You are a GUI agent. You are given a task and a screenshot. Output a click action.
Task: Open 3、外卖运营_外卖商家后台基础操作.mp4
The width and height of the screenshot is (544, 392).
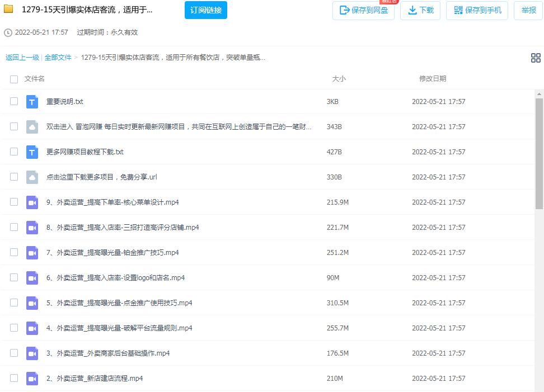[x=108, y=353]
